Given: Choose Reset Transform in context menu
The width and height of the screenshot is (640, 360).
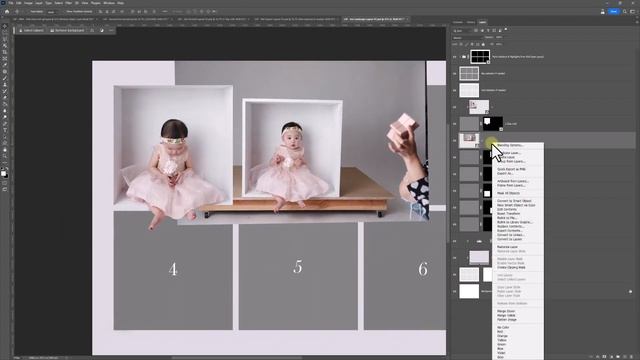Looking at the screenshot, I should pos(509,213).
